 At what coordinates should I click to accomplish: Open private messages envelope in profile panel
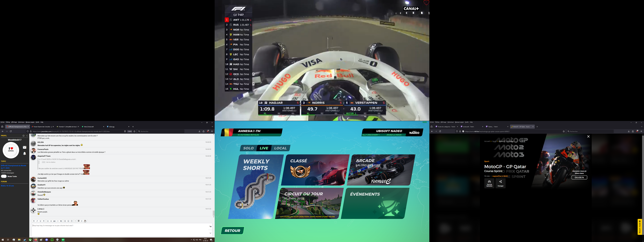pyautogui.click(x=24, y=147)
